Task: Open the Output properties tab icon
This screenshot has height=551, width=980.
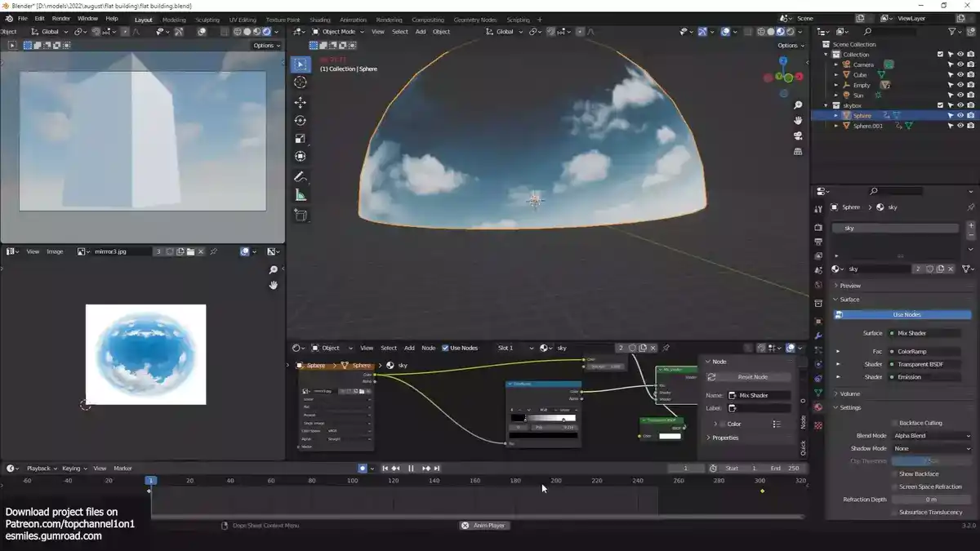Action: click(818, 242)
